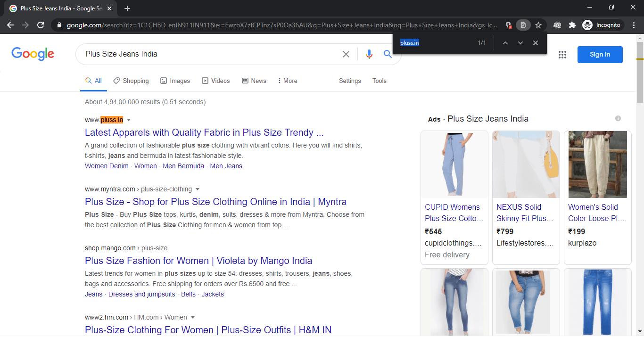Viewport: 644px width, 337px height.
Task: Open the Violeta by Mango India result
Action: point(198,261)
